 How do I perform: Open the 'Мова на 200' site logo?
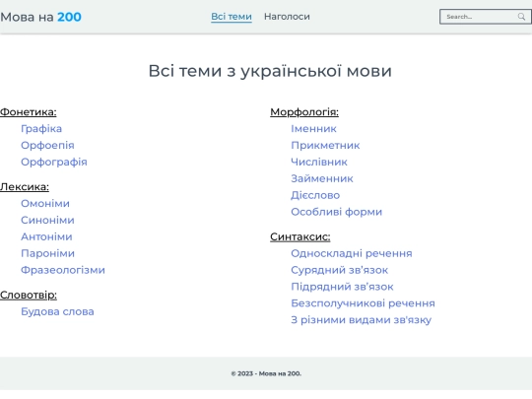click(x=40, y=17)
